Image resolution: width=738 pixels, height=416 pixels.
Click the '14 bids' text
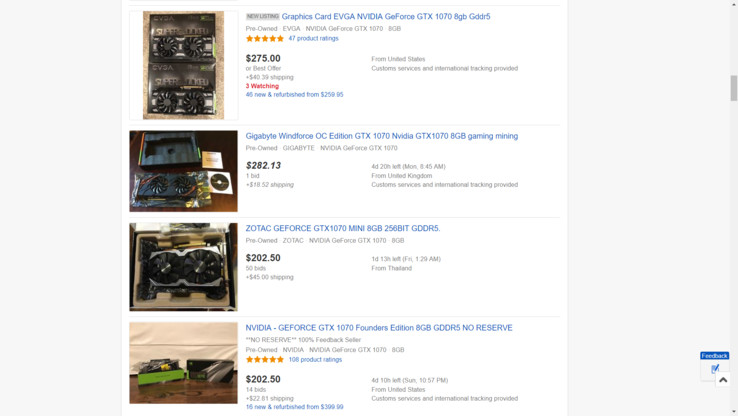256,390
